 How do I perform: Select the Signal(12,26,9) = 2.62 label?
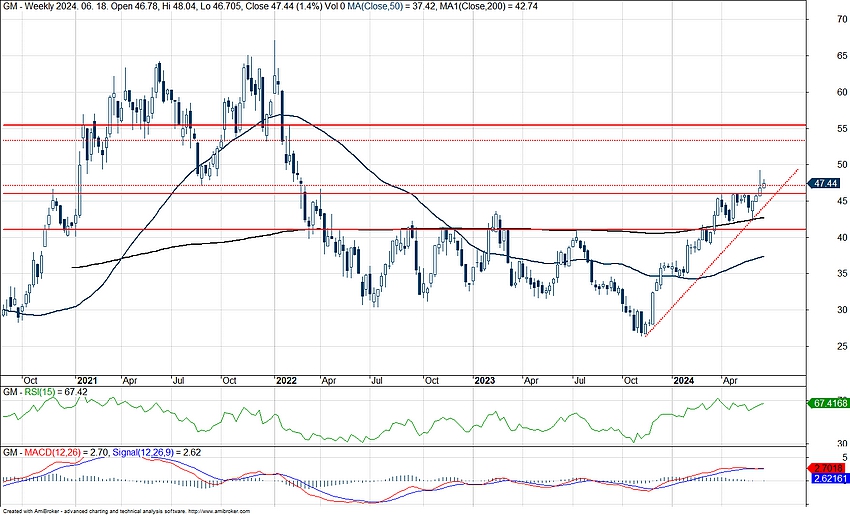pyautogui.click(x=157, y=452)
